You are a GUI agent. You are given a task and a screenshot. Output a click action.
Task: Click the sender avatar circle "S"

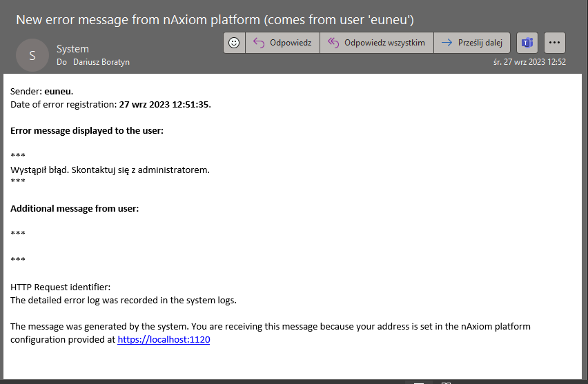click(x=32, y=55)
